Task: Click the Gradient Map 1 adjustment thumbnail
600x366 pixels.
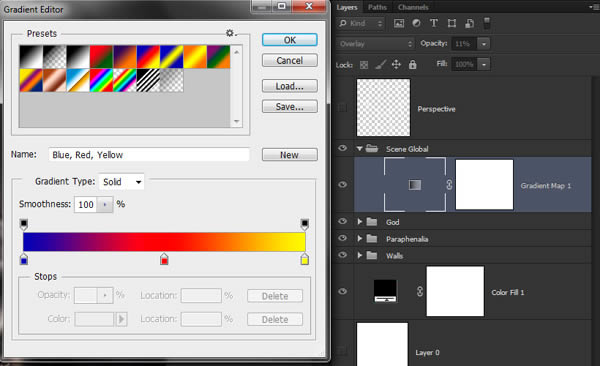Action: click(x=415, y=185)
